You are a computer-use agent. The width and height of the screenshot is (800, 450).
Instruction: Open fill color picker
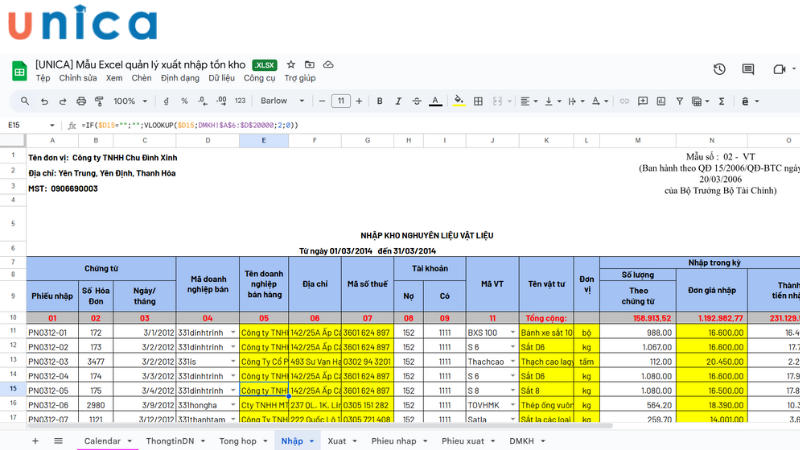click(459, 101)
